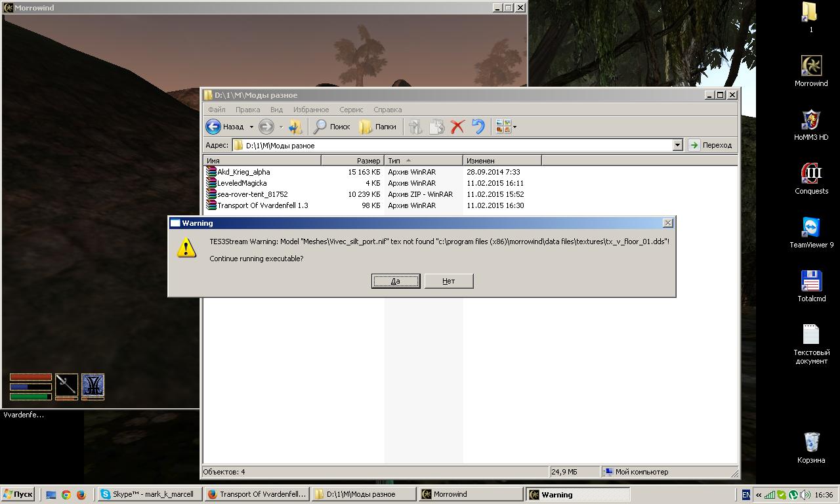
Task: Sort files by Размер column
Action: (x=352, y=160)
